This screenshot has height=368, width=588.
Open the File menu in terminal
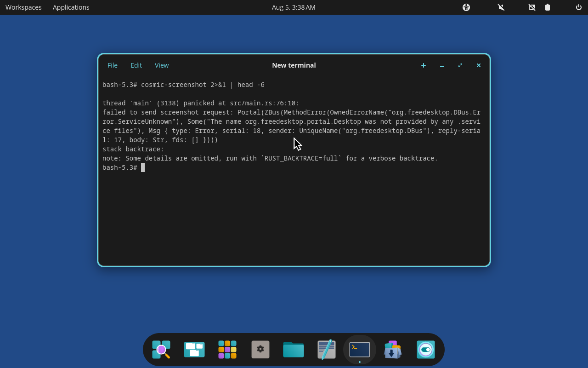coord(113,65)
